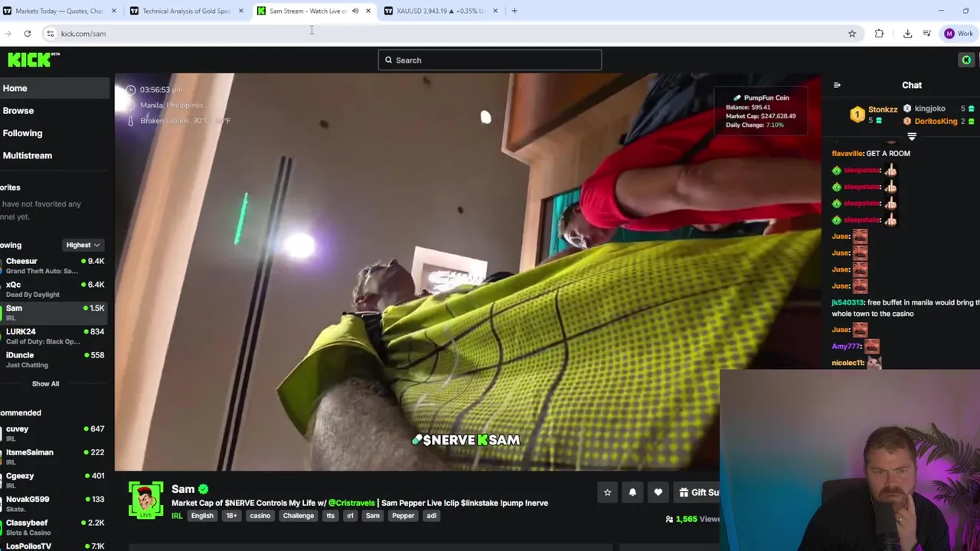The width and height of the screenshot is (980, 551).
Task: Open a new browser tab
Action: [514, 11]
